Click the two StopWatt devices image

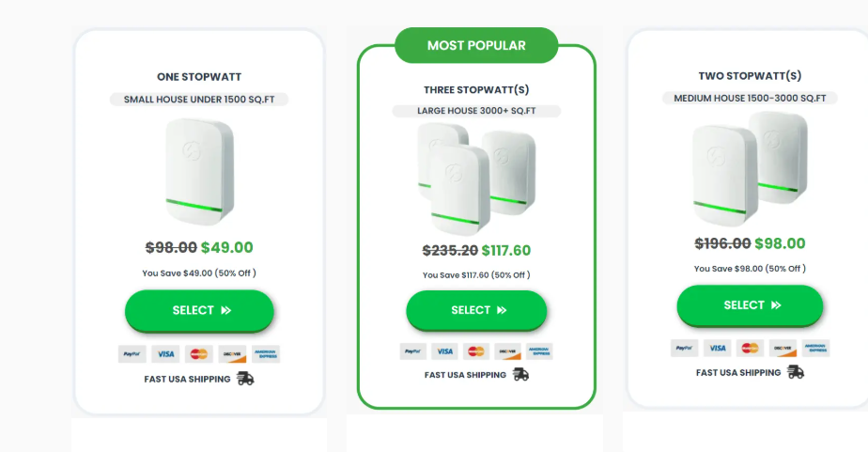[x=750, y=167]
